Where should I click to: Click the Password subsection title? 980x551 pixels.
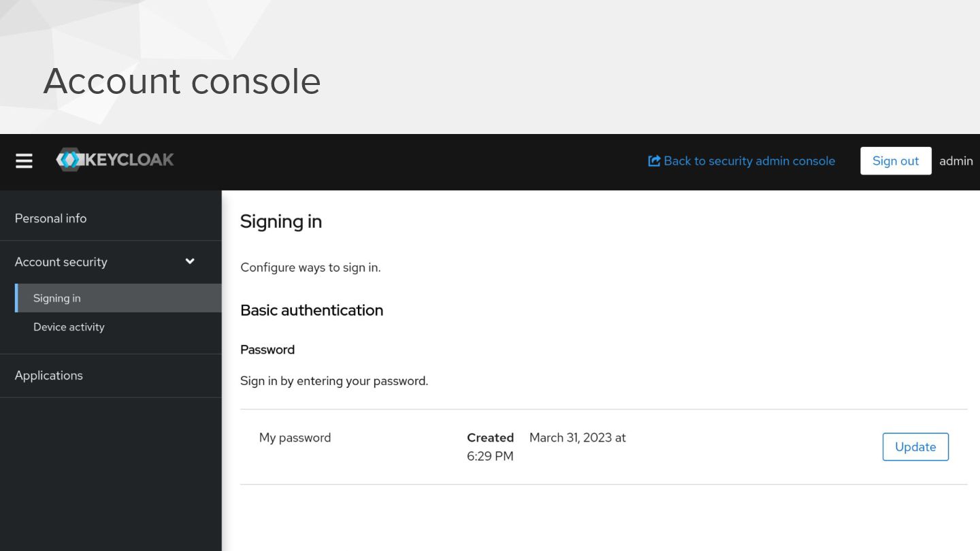[x=267, y=350]
